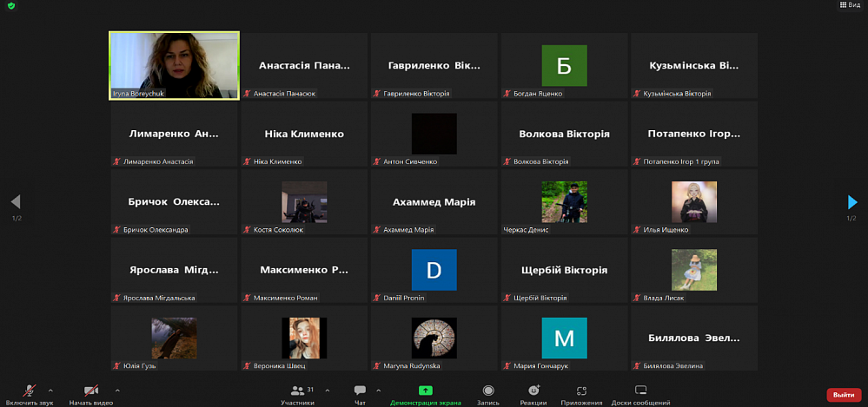Click muted mic icon by Гавриленко Вікторія

coord(377,94)
